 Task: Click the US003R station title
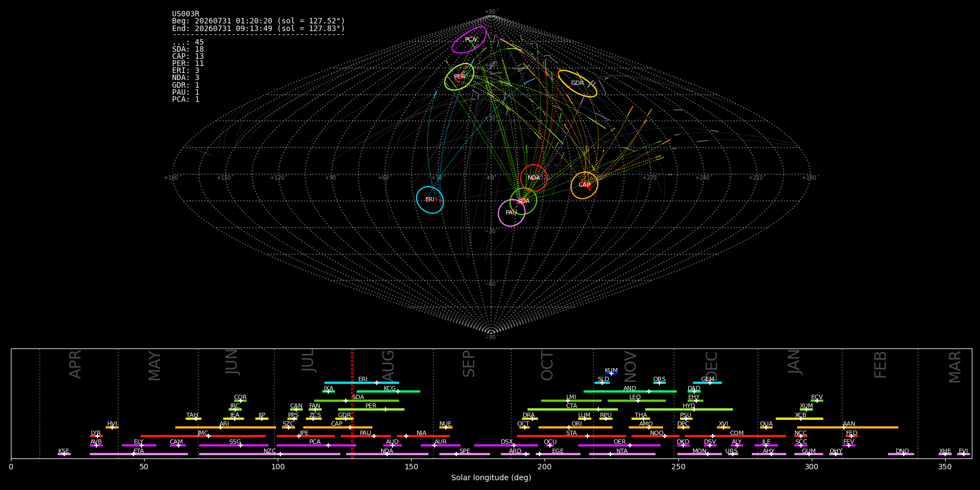coord(186,14)
